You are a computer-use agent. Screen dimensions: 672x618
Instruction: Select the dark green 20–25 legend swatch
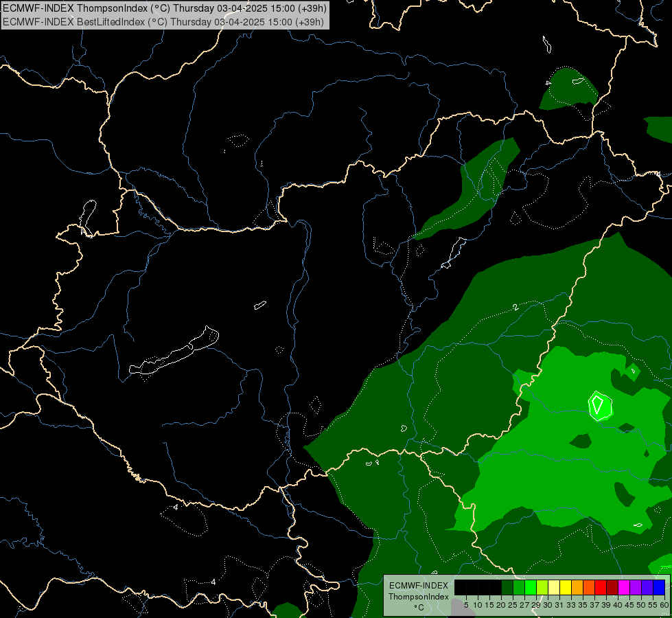coord(507,587)
